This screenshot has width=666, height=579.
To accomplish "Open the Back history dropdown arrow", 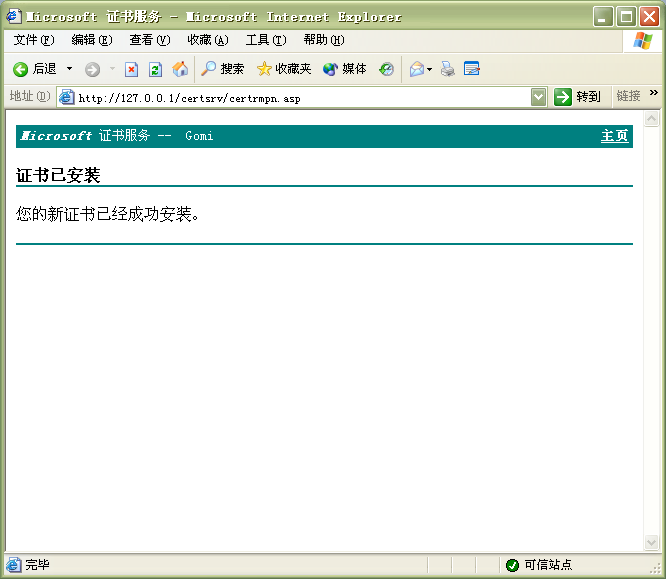I will coord(69,69).
